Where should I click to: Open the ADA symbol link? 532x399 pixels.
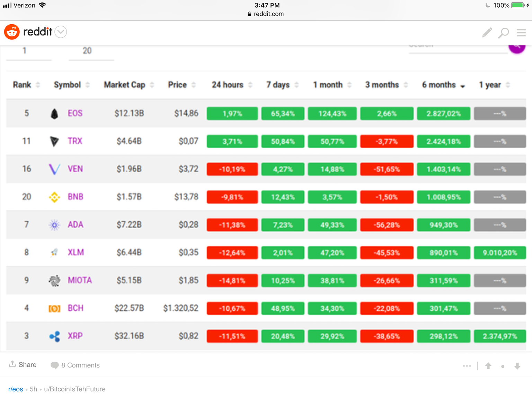[76, 224]
